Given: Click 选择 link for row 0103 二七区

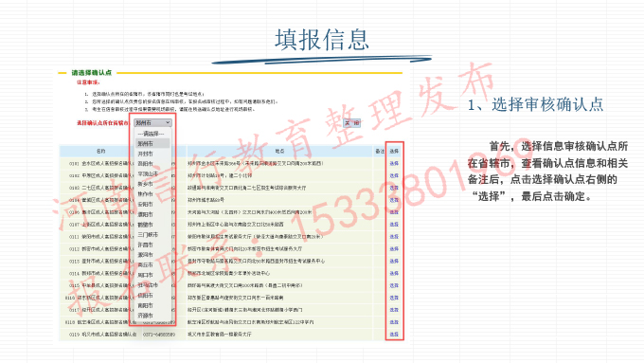Looking at the screenshot, I should pyautogui.click(x=394, y=188).
